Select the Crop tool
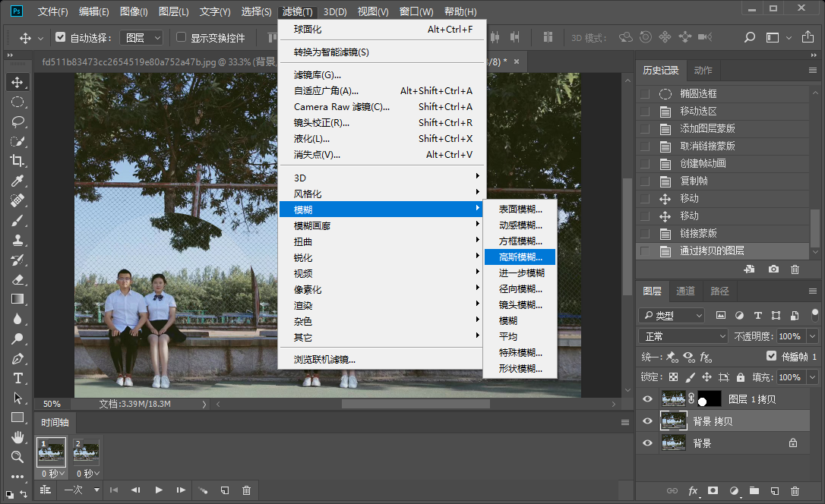This screenshot has width=825, height=504. click(17, 161)
